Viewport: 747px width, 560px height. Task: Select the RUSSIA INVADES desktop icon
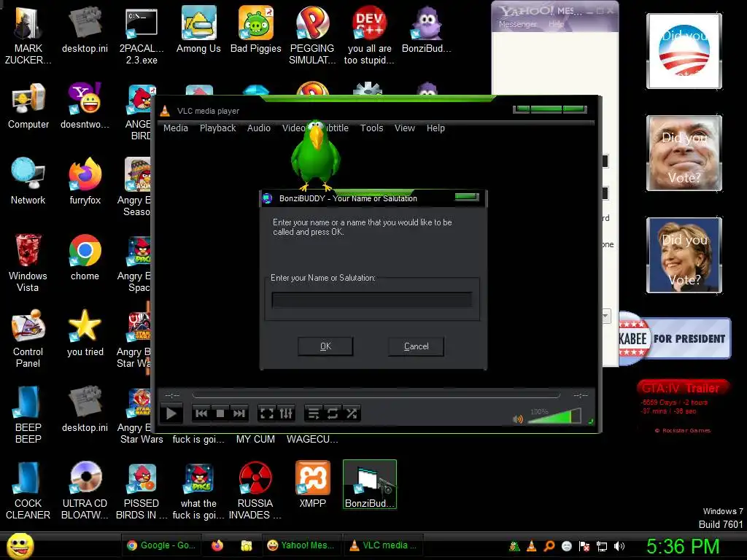tap(255, 491)
